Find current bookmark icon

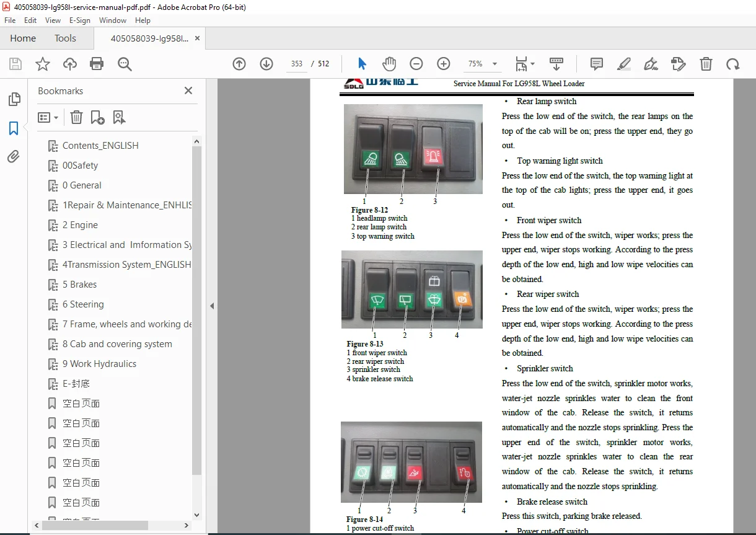[x=119, y=117]
